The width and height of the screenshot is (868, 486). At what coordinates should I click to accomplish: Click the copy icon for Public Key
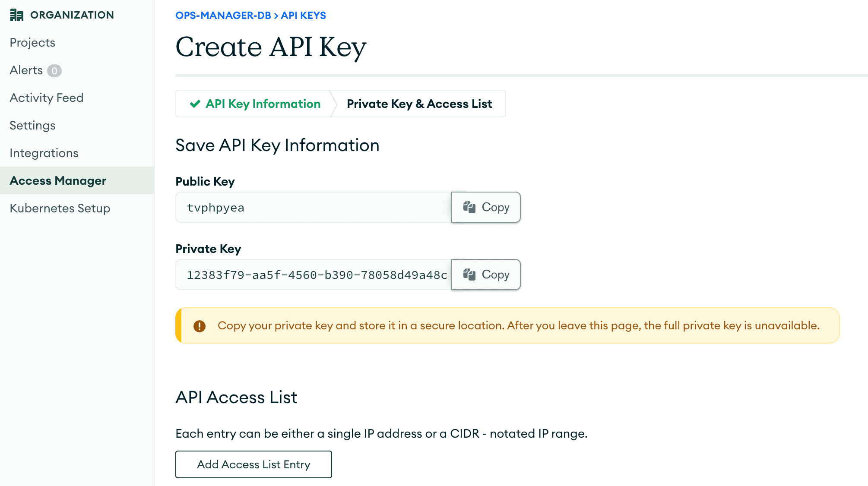coord(470,207)
